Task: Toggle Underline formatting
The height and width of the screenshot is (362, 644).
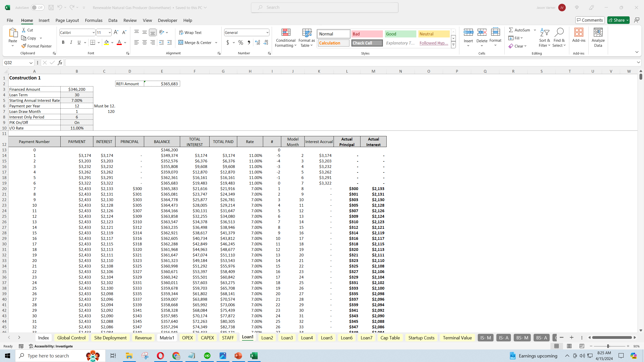Action: [79, 42]
